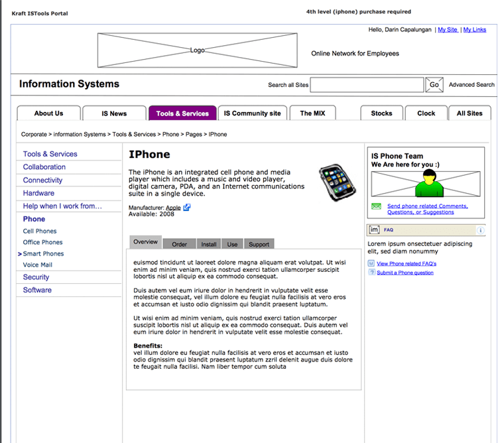Switch to the About Us tab
Image resolution: width=504 pixels, height=443 pixels.
pyautogui.click(x=49, y=113)
